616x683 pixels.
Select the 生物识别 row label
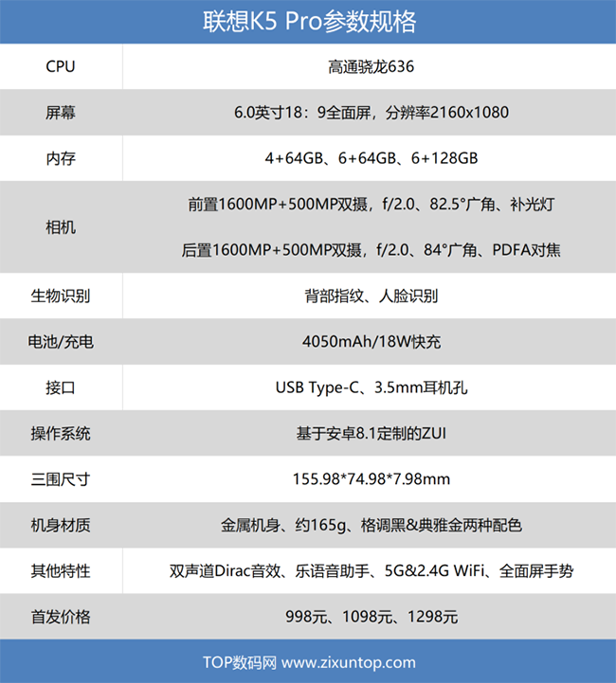coord(61,297)
